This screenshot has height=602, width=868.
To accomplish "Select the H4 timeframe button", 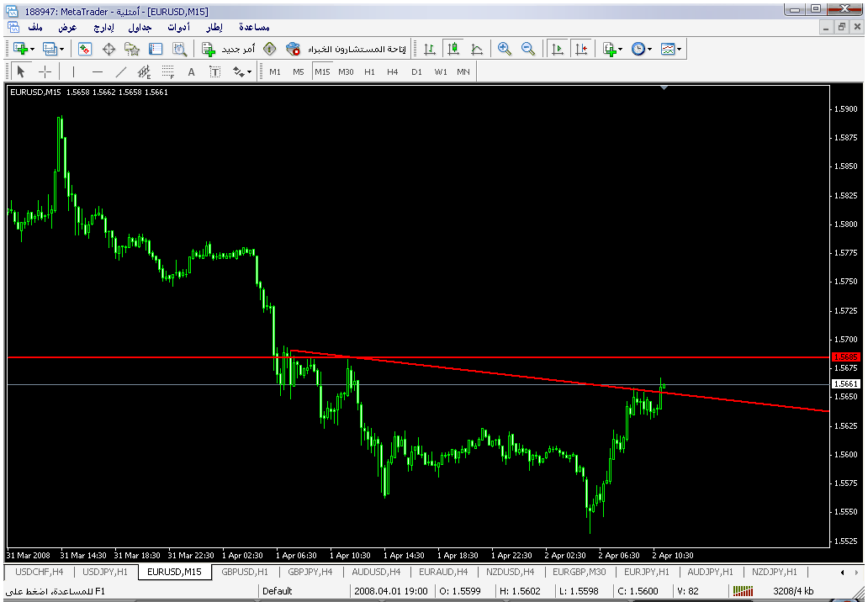I will (x=393, y=72).
